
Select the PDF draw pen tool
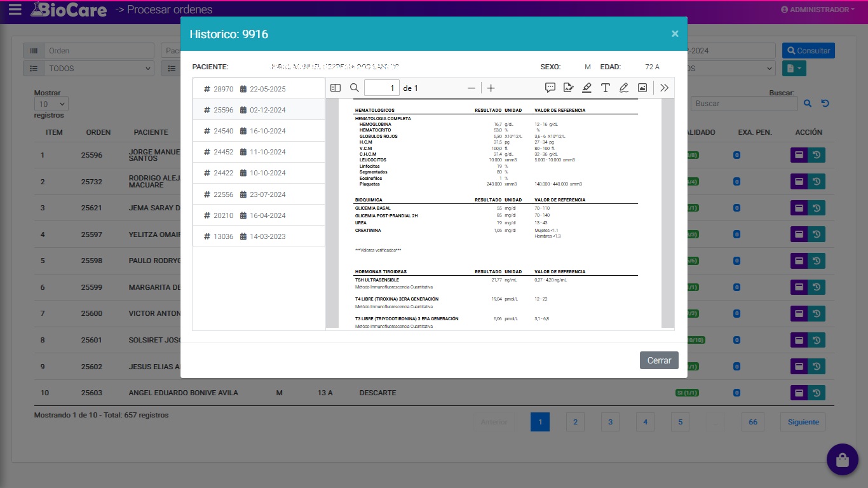coord(624,88)
